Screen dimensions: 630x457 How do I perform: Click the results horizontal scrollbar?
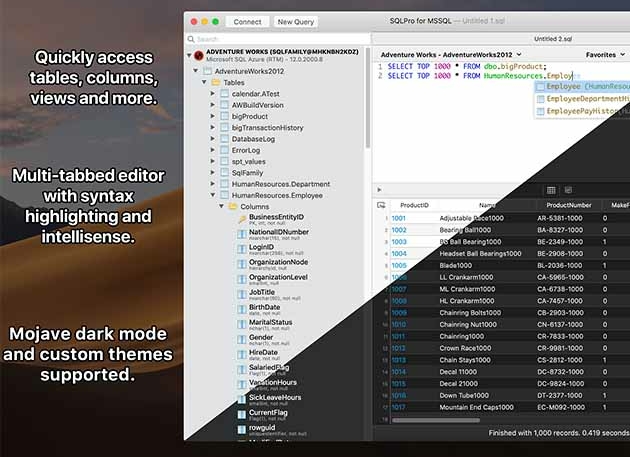tap(500, 421)
